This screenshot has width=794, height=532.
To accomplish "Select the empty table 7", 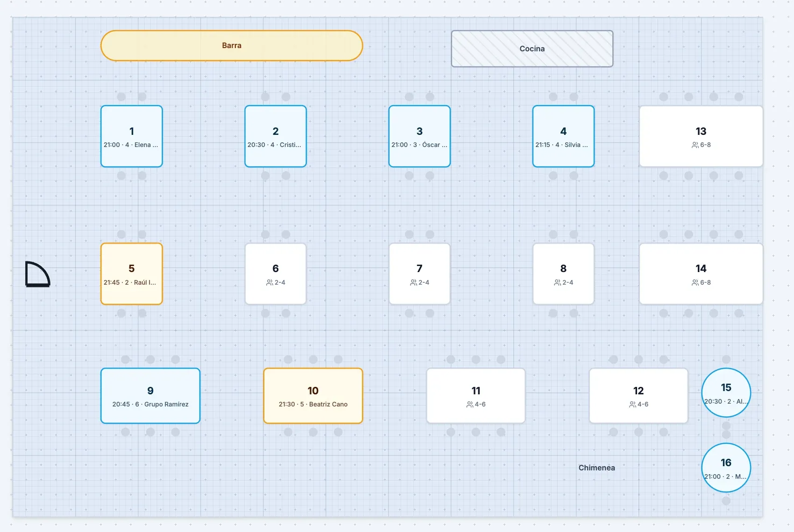I will [419, 274].
